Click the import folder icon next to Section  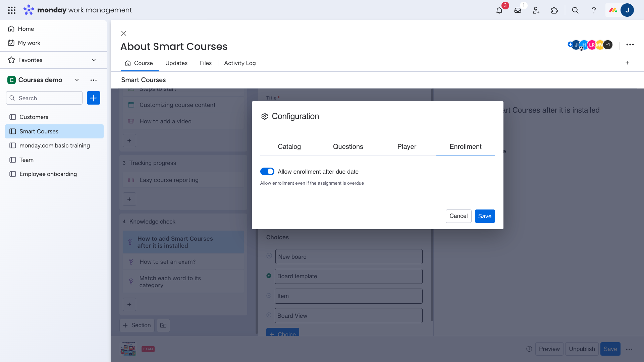tap(163, 325)
